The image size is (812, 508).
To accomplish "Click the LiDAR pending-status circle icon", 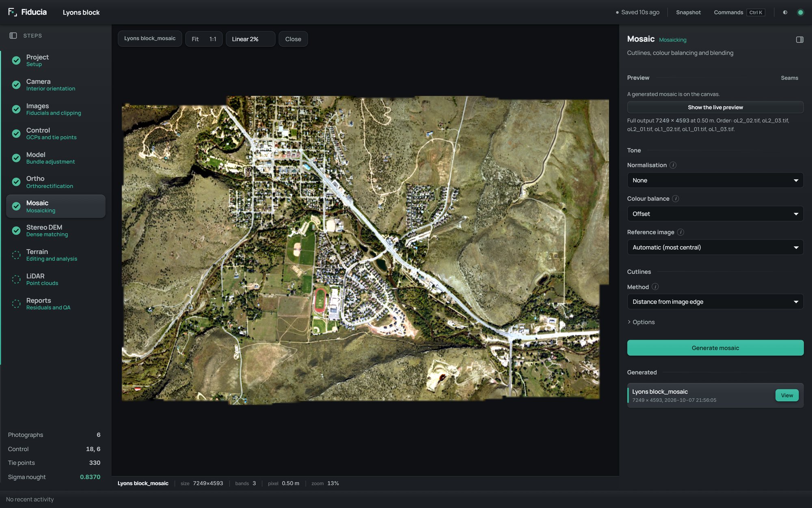I will [x=16, y=279].
